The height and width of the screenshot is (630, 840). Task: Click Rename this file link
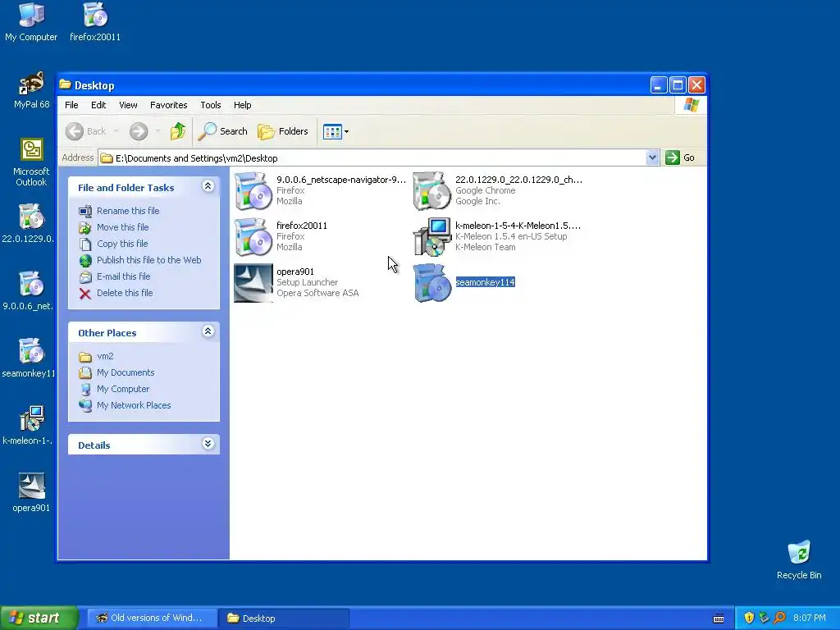point(128,211)
